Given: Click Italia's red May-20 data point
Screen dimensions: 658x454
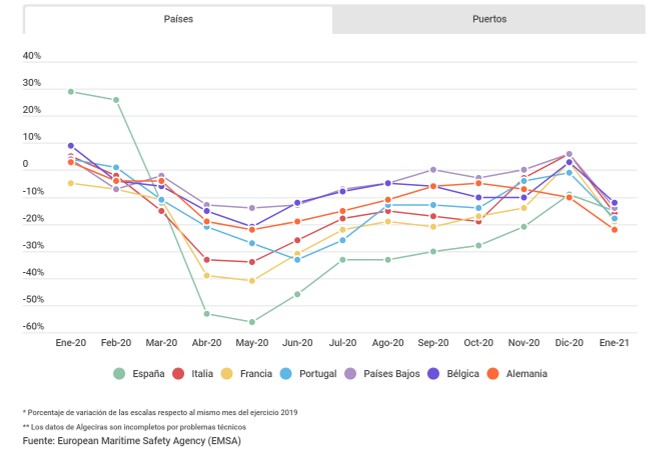Looking at the screenshot, I should coord(252,262).
